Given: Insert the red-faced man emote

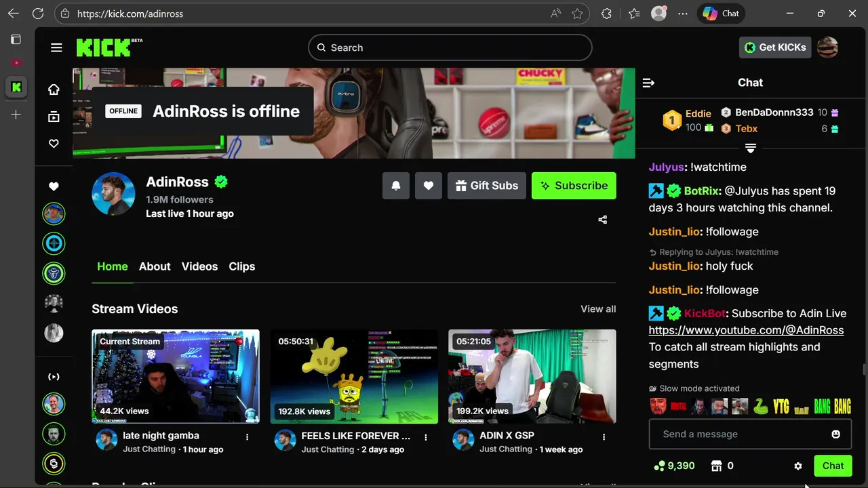Looking at the screenshot, I should 658,406.
